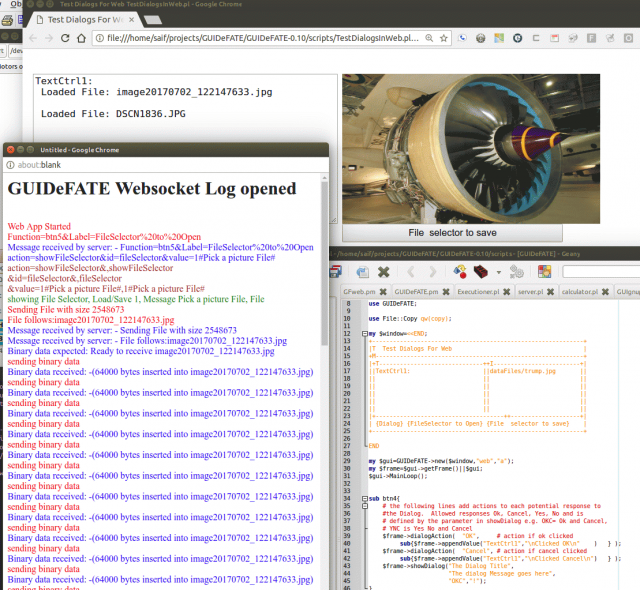Open the zoom magnifier in address bar
Viewport: 640px width, 590px height.
(x=429, y=38)
